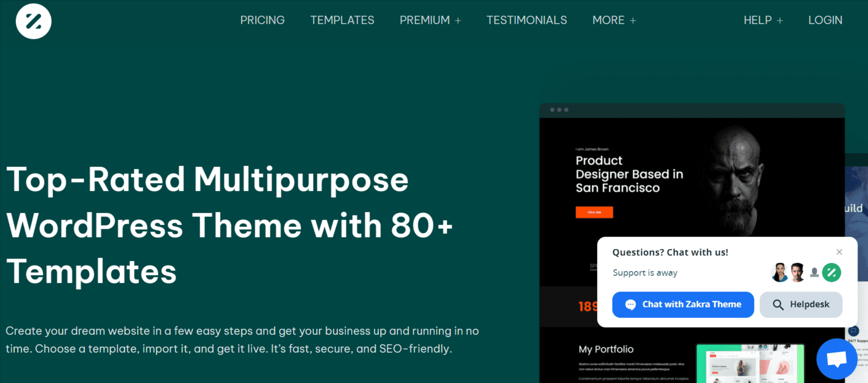Expand the Premium plus submenu
The image size is (868, 383).
pos(458,21)
